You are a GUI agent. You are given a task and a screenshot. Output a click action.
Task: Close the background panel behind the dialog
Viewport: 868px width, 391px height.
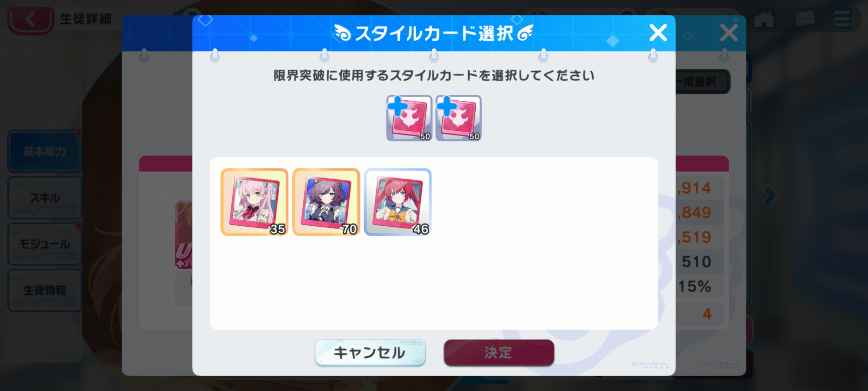coord(729,33)
